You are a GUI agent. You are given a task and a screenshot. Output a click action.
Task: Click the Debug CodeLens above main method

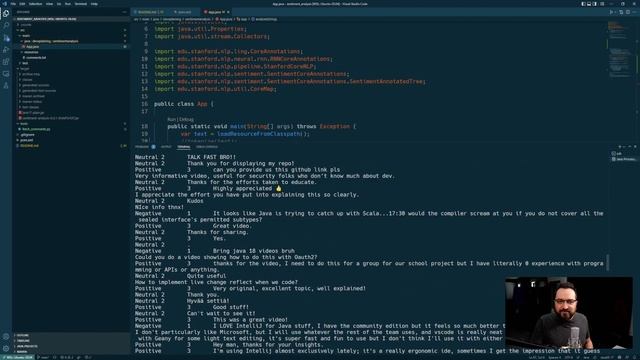[x=187, y=119]
